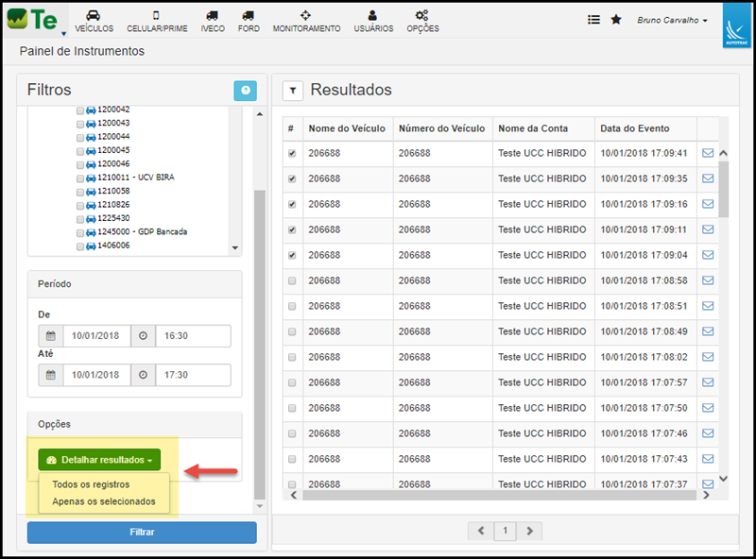The width and height of the screenshot is (756, 559).
Task: Click the De time field 16:30
Action: coord(193,336)
